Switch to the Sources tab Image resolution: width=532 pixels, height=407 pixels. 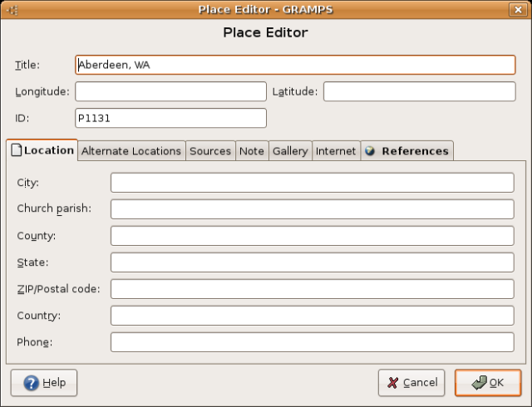pyautogui.click(x=210, y=151)
